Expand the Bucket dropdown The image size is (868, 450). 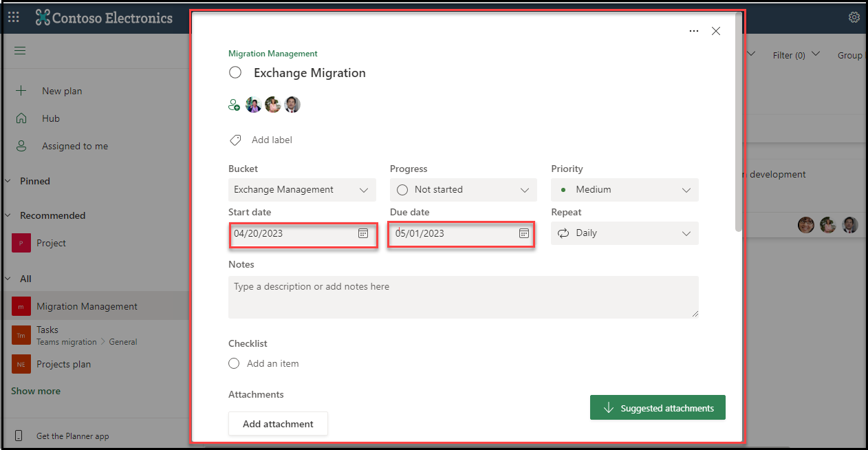[302, 190]
